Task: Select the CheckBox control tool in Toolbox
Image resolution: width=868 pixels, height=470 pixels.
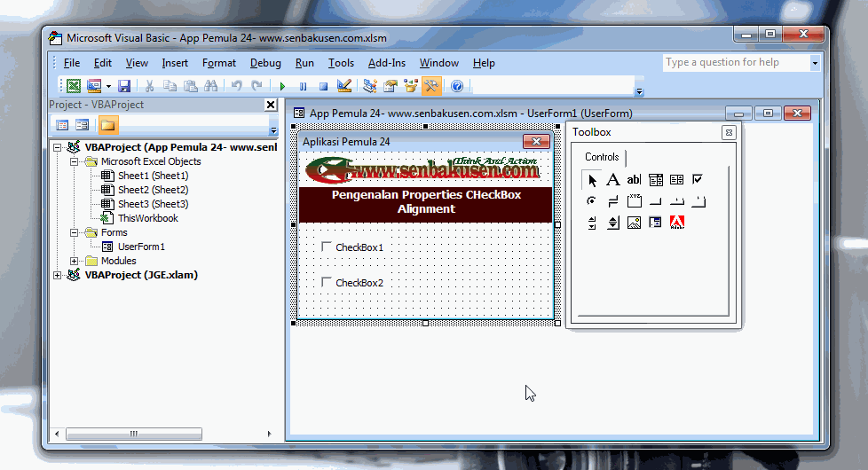Action: (698, 179)
